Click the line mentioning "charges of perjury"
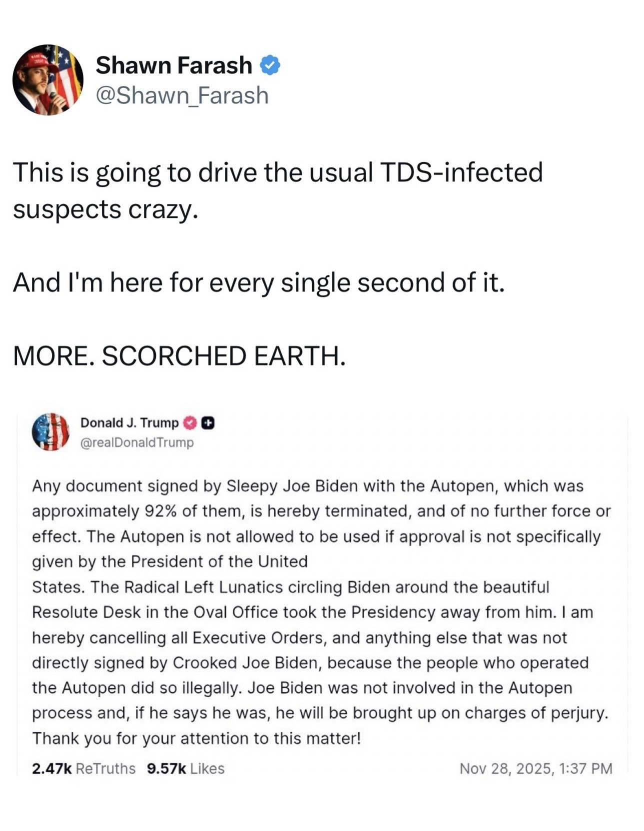The width and height of the screenshot is (644, 831). (320, 713)
